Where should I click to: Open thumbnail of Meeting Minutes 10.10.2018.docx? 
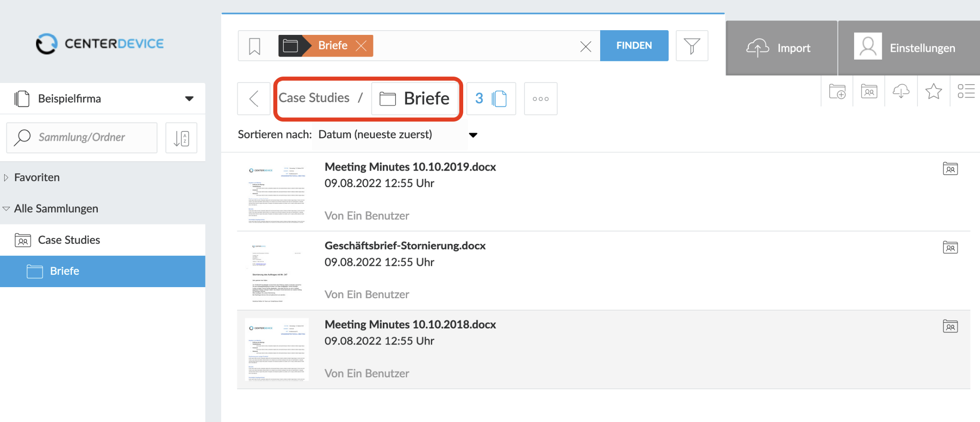277,350
